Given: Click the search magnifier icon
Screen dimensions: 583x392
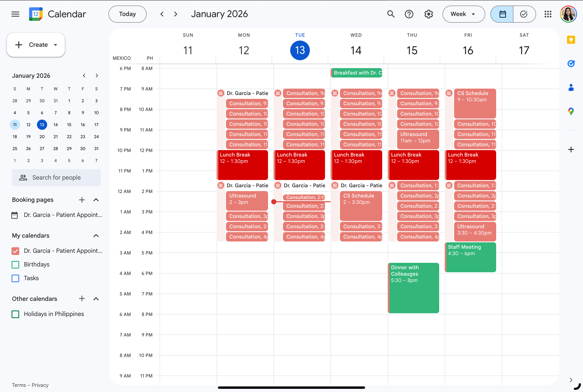Looking at the screenshot, I should tap(391, 14).
